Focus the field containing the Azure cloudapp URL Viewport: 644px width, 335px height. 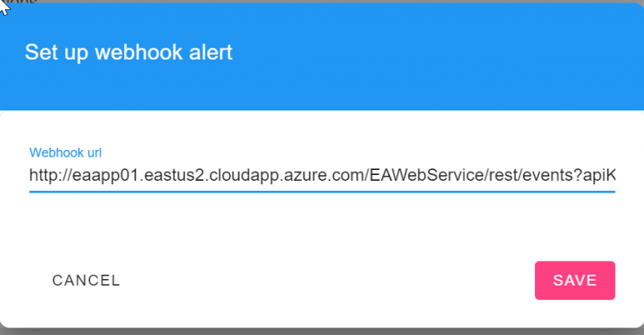252,176
